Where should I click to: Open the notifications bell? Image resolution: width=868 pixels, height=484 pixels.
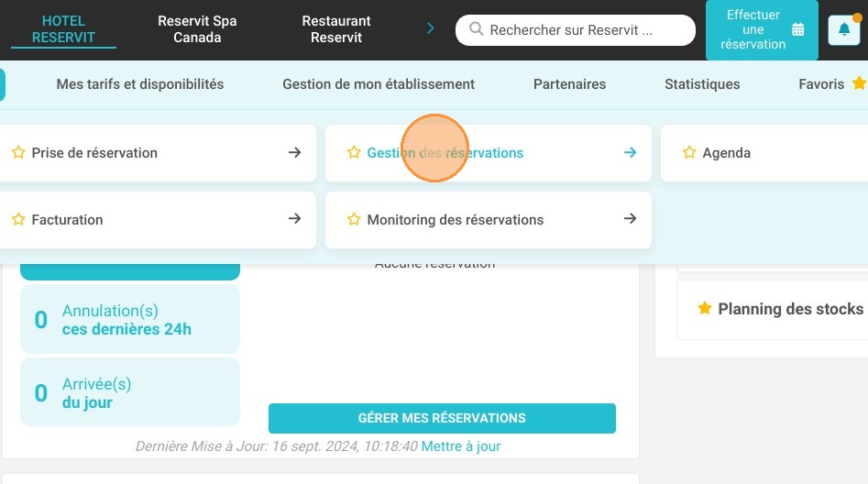pos(843,30)
